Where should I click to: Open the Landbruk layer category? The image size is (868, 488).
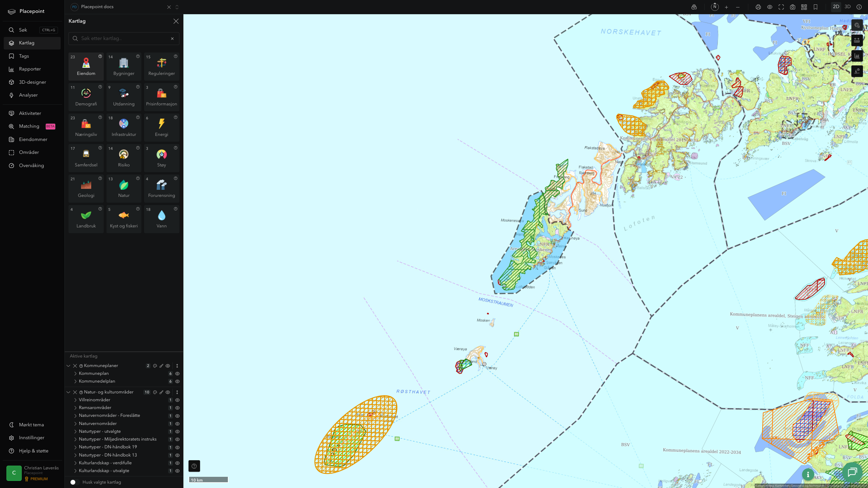(x=86, y=219)
